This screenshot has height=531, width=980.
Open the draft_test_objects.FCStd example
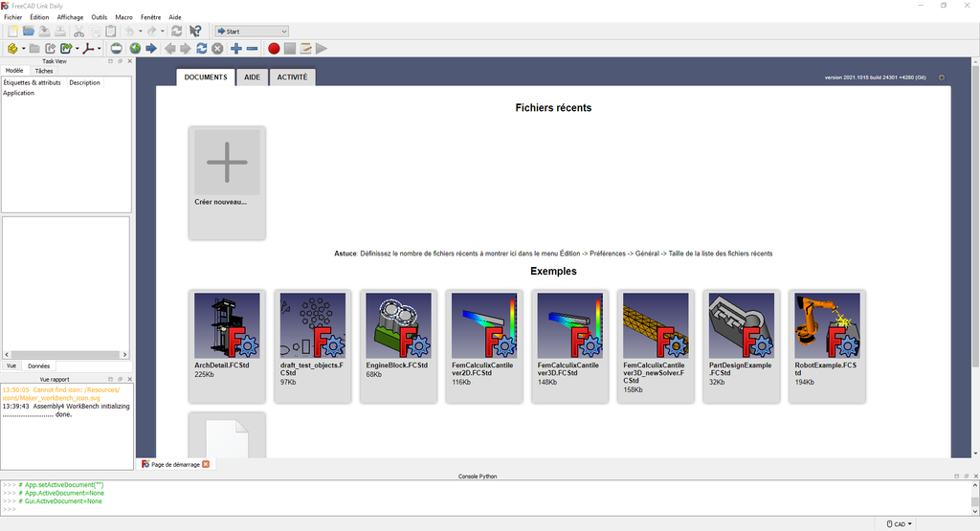313,346
